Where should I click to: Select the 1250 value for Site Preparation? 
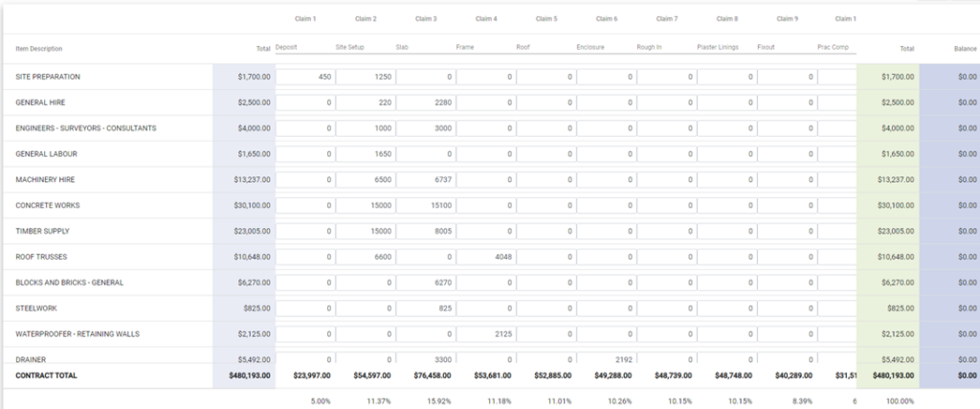tap(365, 77)
